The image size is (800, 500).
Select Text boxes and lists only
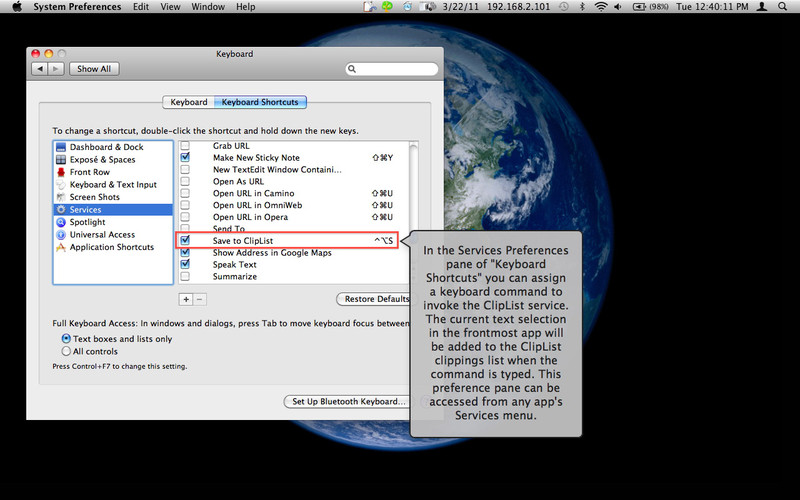pos(66,338)
